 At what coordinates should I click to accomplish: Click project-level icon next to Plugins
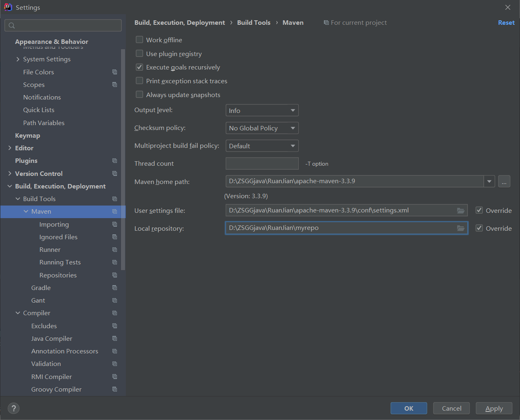coord(114,161)
